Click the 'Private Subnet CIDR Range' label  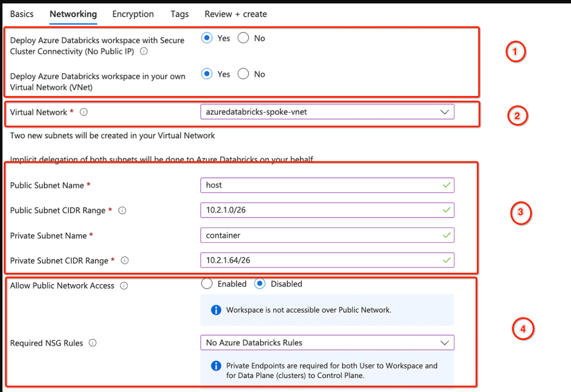[59, 261]
